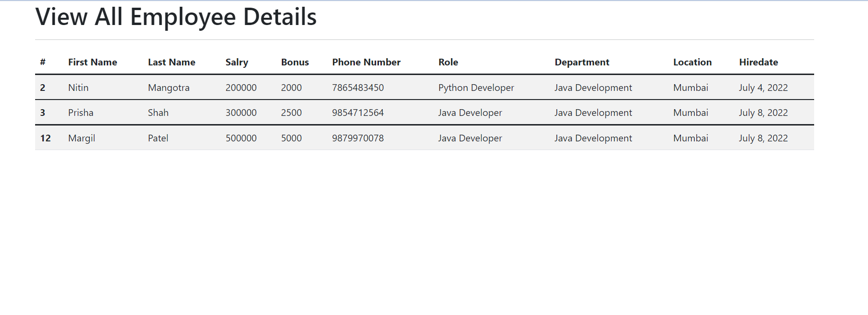
Task: Click bonus value 2500
Action: tap(291, 113)
